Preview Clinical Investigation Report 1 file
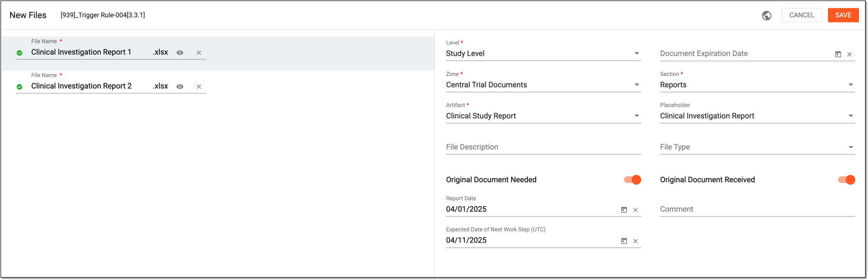This screenshot has height=280, width=868. pos(180,53)
